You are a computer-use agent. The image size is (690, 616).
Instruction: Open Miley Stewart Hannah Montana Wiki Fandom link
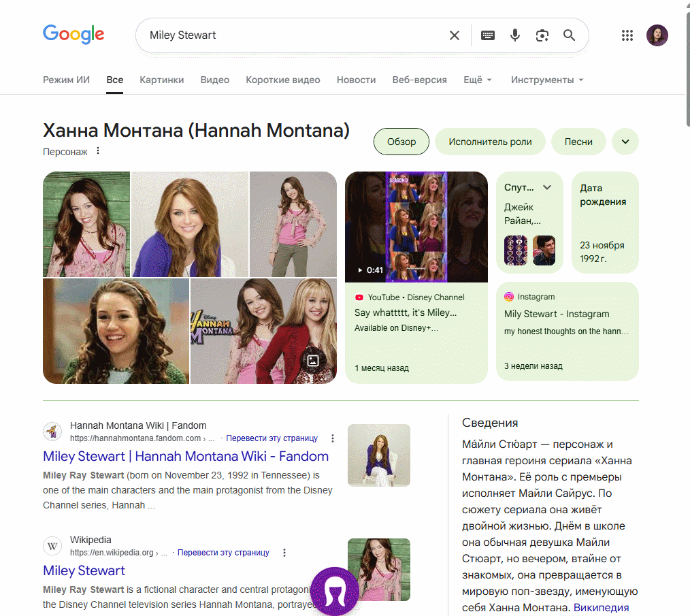[x=186, y=456]
